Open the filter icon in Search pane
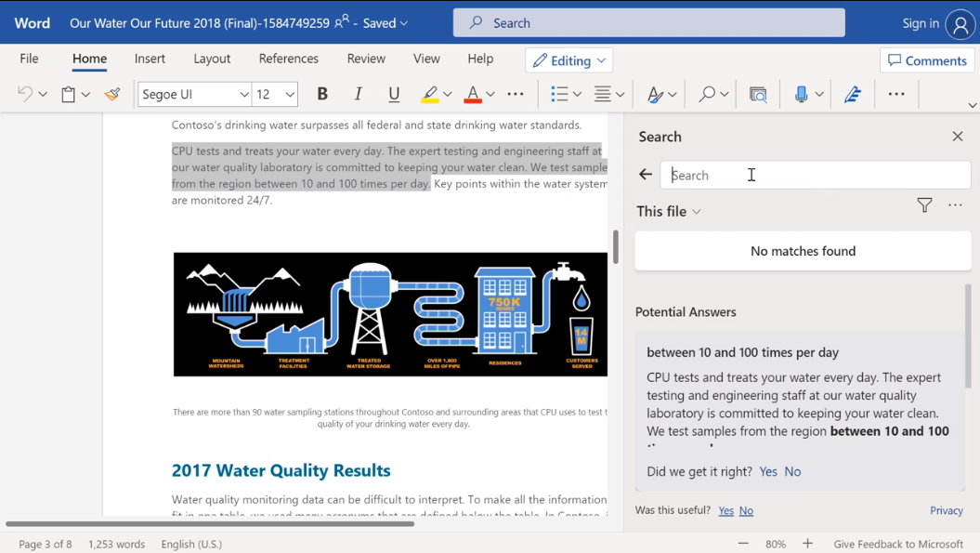Viewport: 980px width, 553px height. 924,205
